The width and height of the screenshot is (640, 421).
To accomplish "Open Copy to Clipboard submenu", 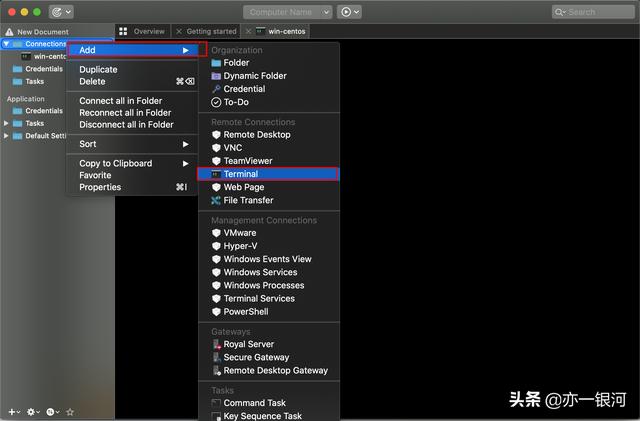I will [x=133, y=163].
